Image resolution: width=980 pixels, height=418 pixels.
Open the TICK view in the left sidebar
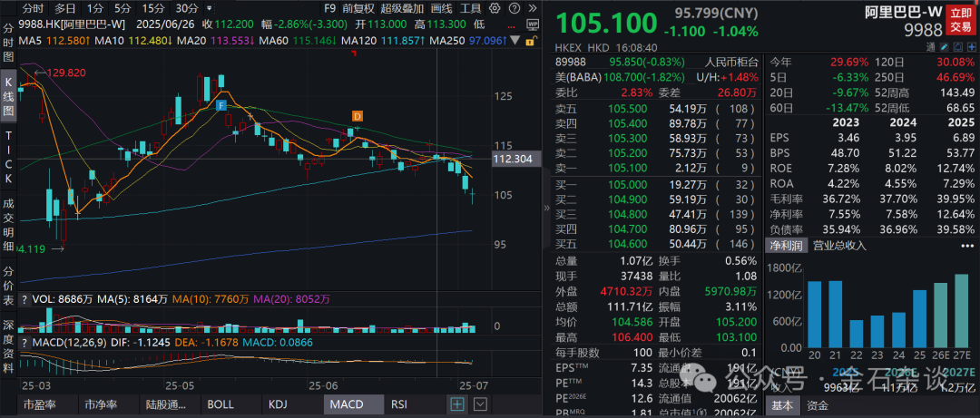8,156
